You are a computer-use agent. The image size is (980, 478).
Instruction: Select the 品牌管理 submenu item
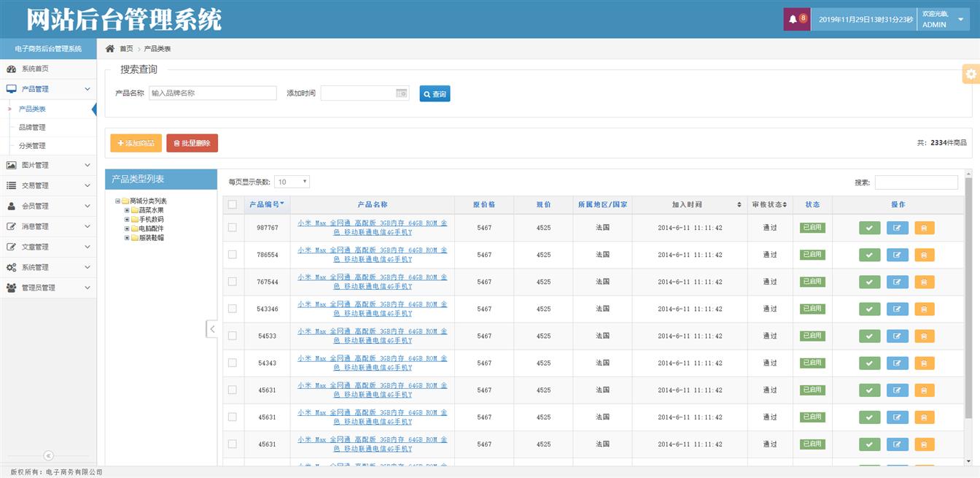[32, 127]
